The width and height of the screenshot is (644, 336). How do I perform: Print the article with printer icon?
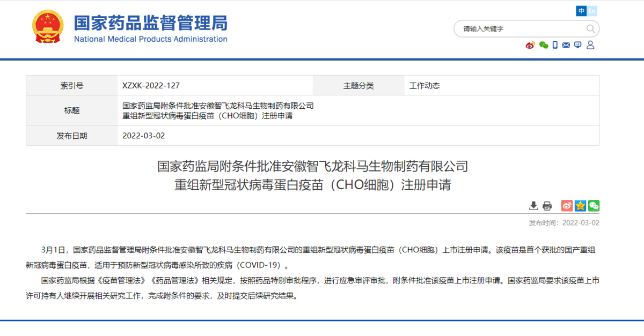pyautogui.click(x=547, y=206)
